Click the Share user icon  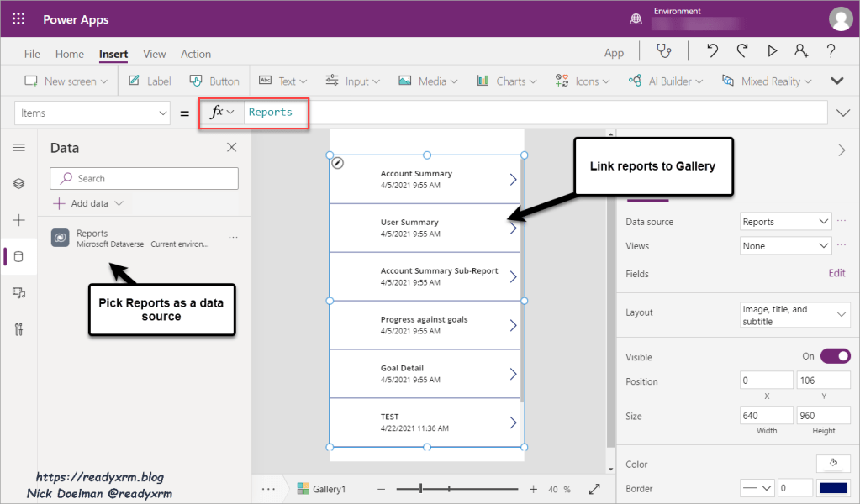point(801,51)
